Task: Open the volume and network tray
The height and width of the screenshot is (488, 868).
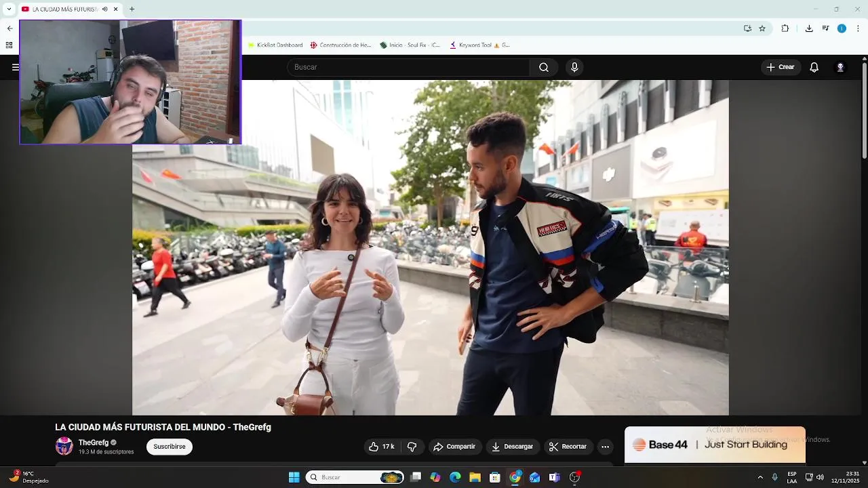Action: tap(814, 477)
